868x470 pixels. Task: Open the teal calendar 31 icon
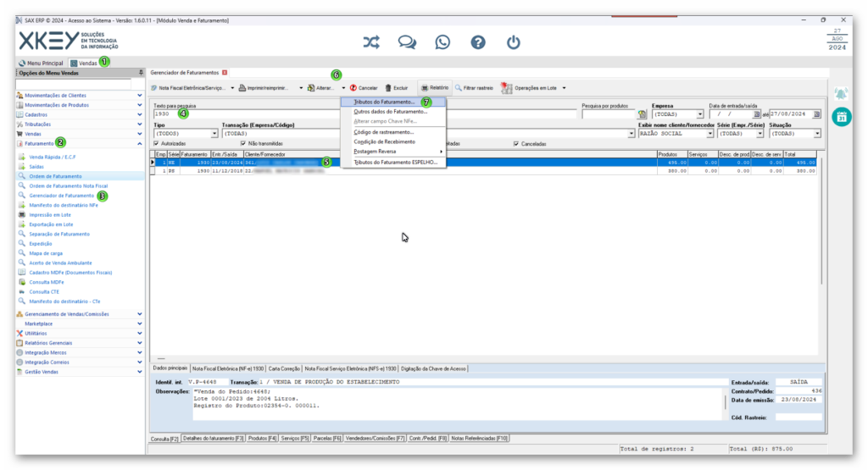842,117
